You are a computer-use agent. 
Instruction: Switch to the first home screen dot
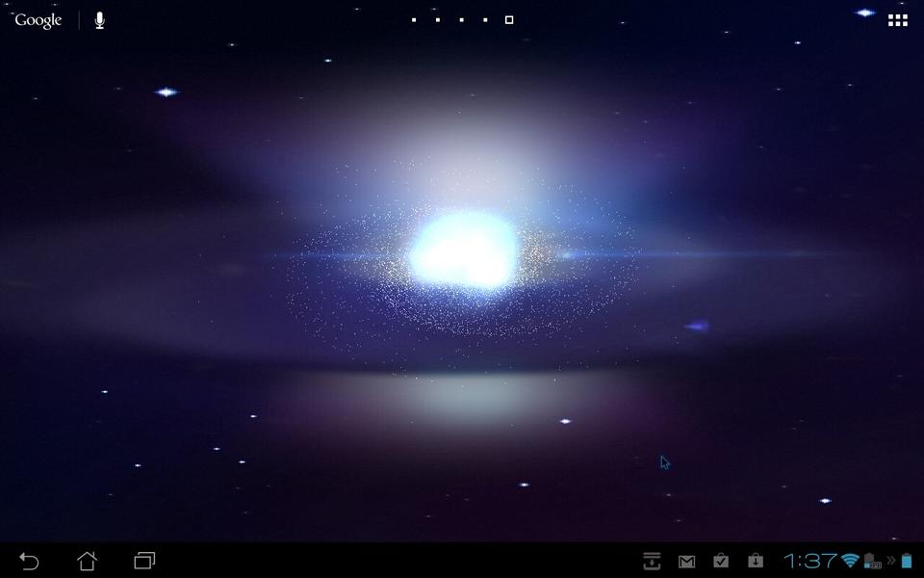coord(414,20)
